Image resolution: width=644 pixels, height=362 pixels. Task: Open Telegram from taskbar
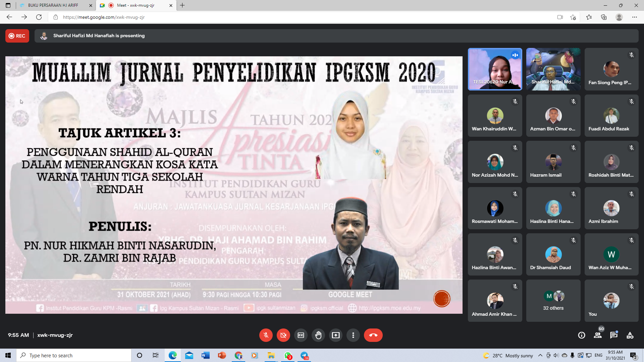click(304, 356)
